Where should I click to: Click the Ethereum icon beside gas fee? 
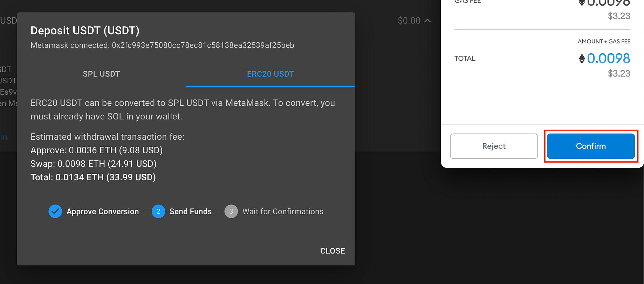[x=582, y=3]
